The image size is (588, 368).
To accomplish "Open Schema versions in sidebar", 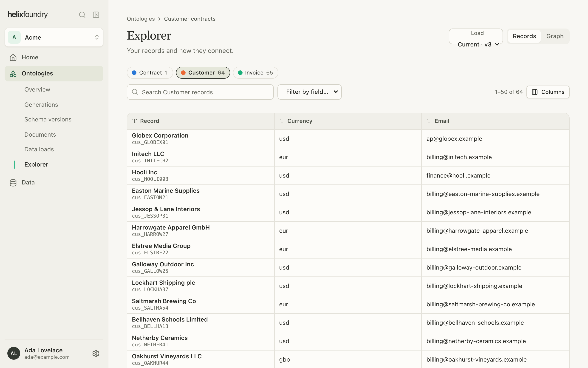I will 48,120.
